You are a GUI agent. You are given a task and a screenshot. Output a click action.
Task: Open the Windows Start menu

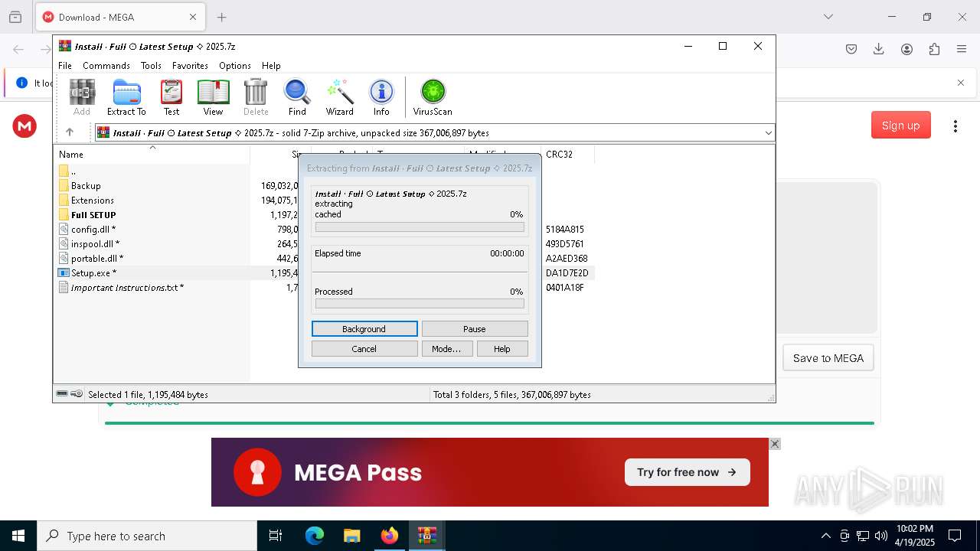[x=18, y=536]
